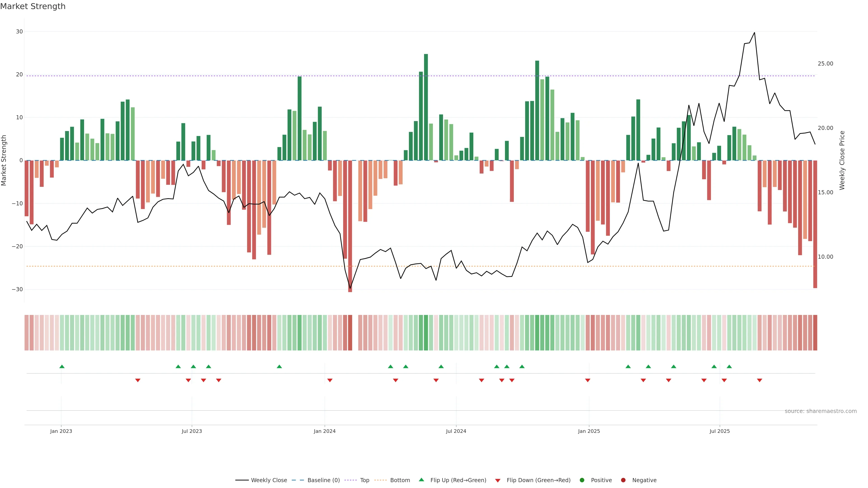Screen dimensions: 868x488
Task: Click the rightmost green flip-up triangle marker
Action: 729,366
